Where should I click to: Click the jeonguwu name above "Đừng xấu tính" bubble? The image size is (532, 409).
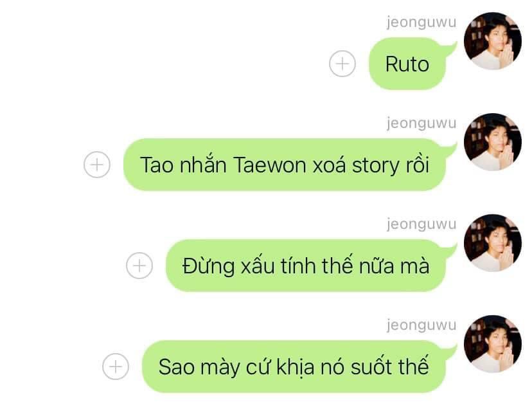pyautogui.click(x=421, y=224)
